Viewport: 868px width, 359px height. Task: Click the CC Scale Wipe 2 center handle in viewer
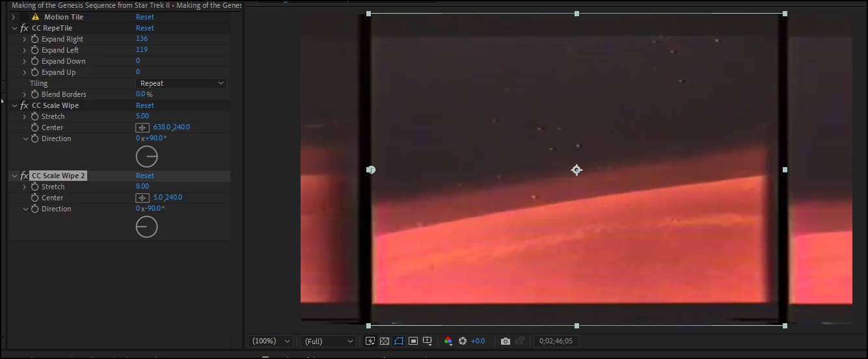[x=370, y=170]
